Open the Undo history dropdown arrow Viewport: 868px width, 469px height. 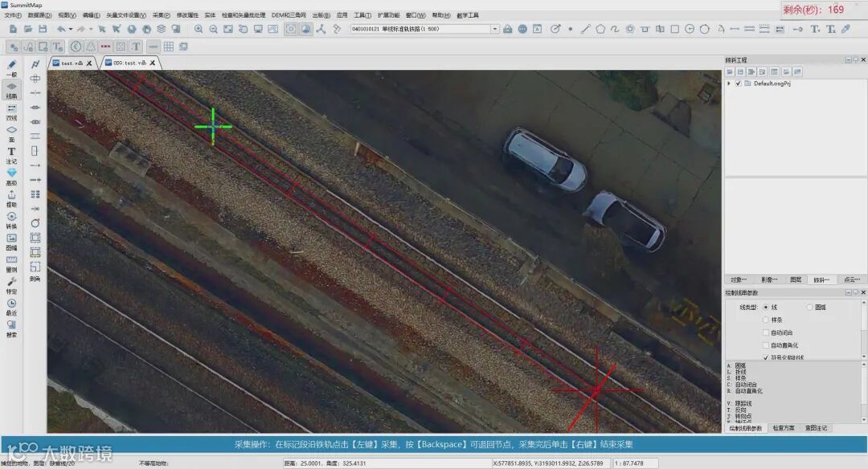(x=70, y=29)
